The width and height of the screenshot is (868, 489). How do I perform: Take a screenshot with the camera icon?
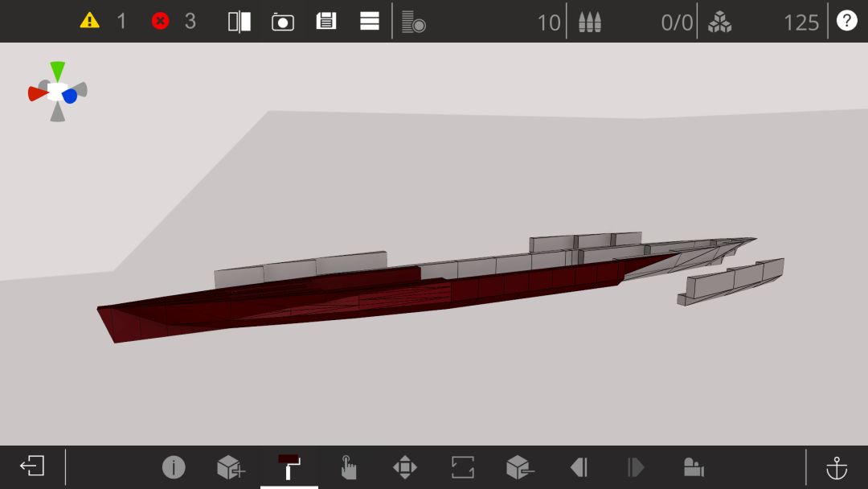point(283,23)
